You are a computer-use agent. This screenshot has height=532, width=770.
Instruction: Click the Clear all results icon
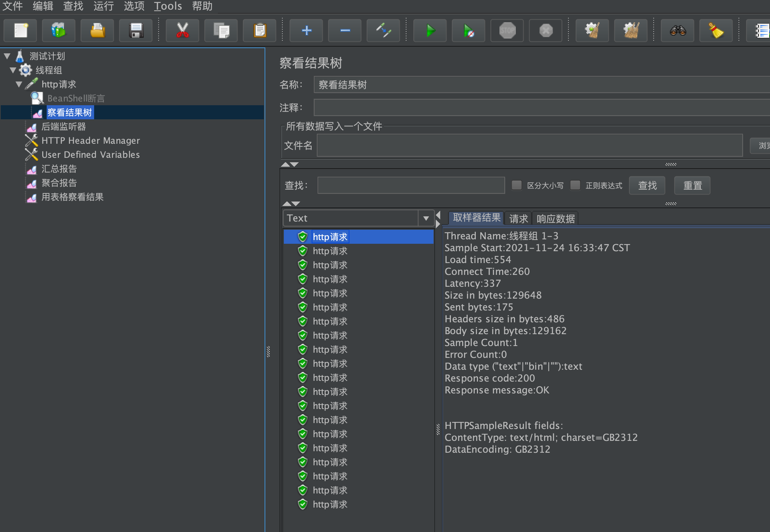pos(631,30)
